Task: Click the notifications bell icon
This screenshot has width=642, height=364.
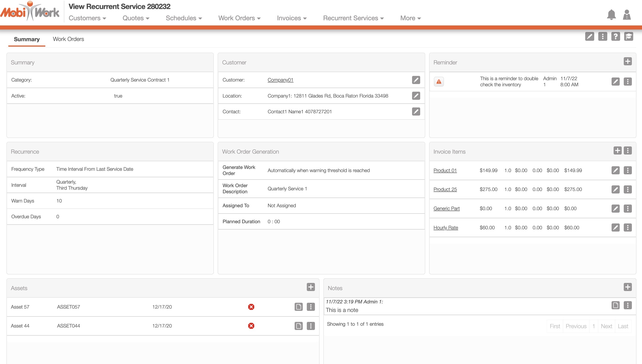Action: pos(611,15)
